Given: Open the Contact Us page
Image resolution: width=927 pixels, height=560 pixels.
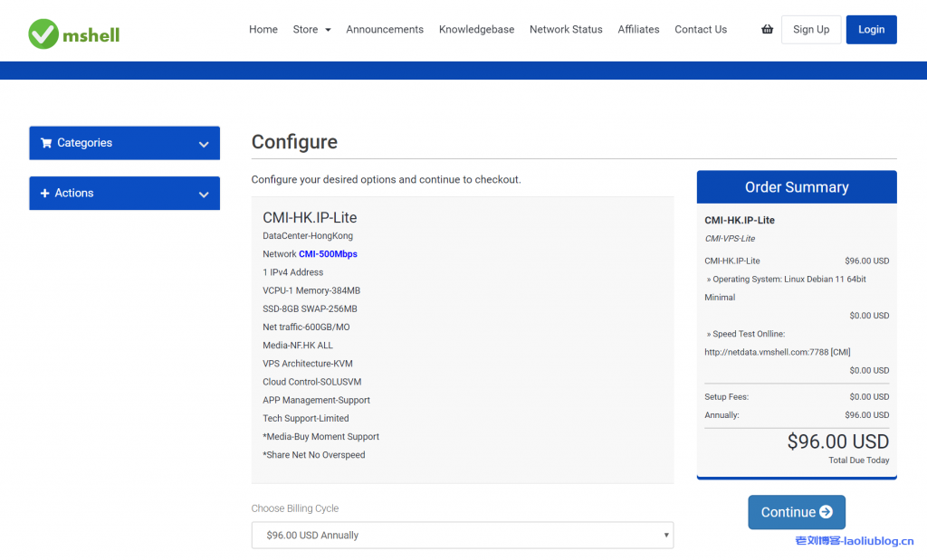Looking at the screenshot, I should coord(700,30).
